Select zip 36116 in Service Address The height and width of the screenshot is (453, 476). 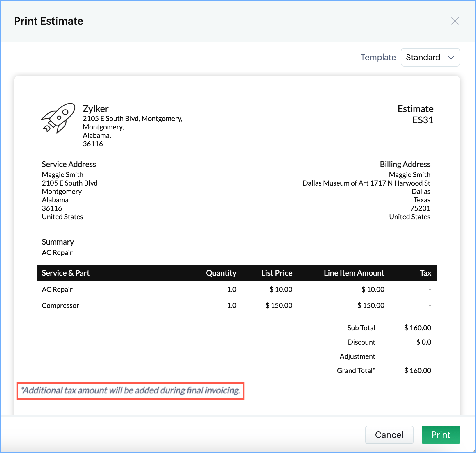pos(52,208)
